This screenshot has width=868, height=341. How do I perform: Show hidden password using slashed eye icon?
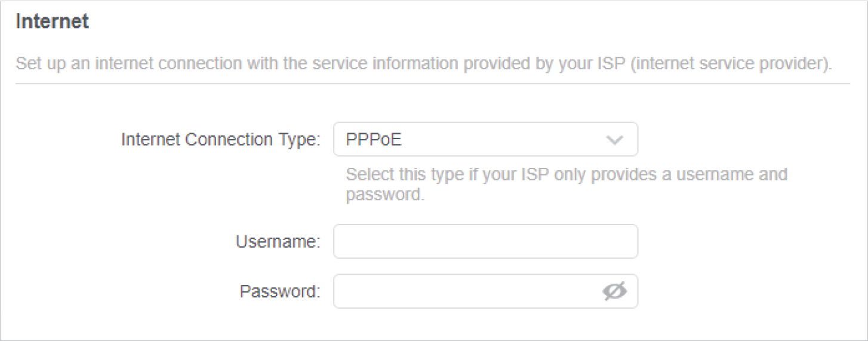(614, 291)
